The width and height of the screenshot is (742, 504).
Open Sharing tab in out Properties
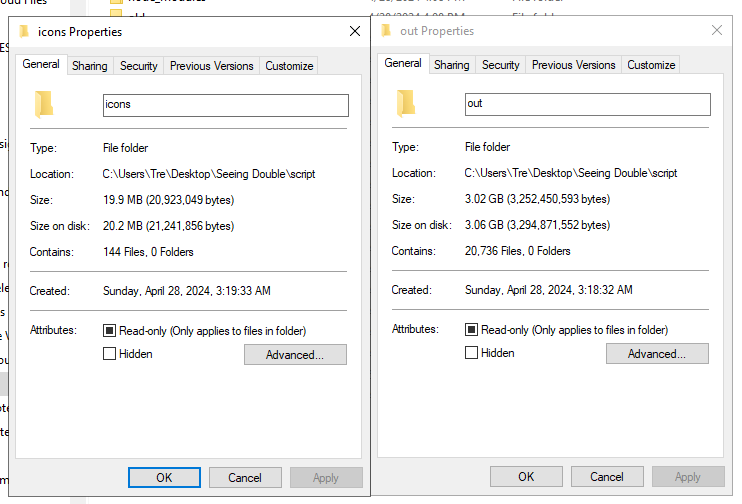pos(452,65)
